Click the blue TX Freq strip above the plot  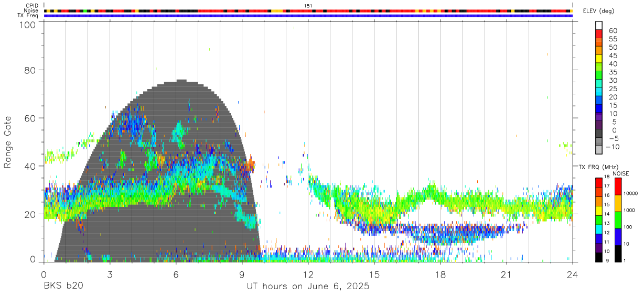pos(308,16)
